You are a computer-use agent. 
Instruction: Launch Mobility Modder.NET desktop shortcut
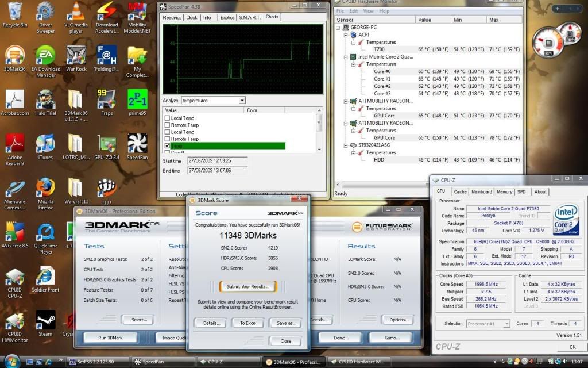[x=137, y=18]
